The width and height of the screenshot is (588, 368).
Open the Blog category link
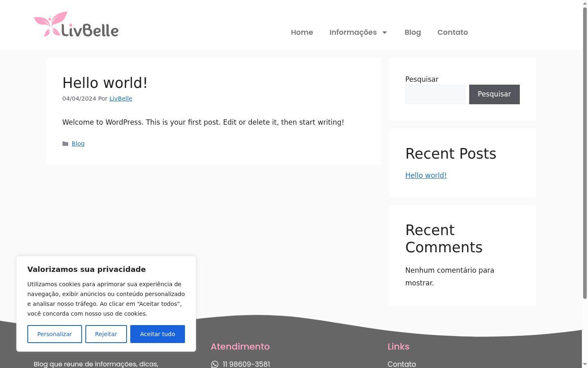pos(78,144)
